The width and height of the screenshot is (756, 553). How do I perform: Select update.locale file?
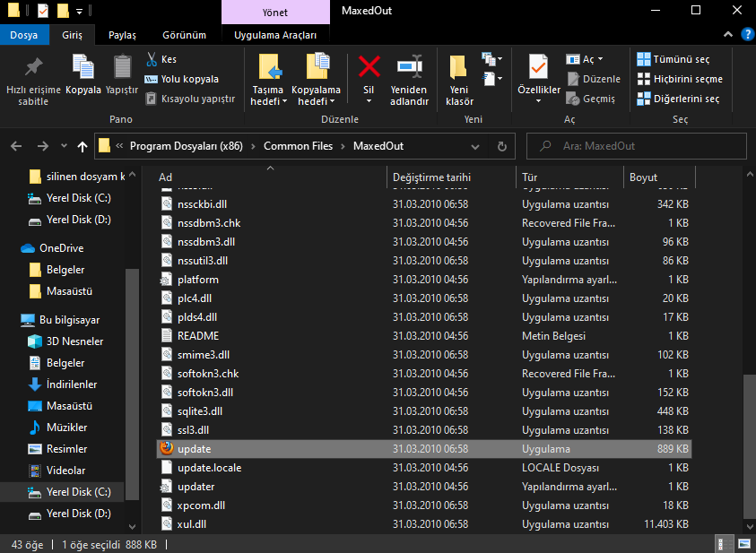[424, 468]
